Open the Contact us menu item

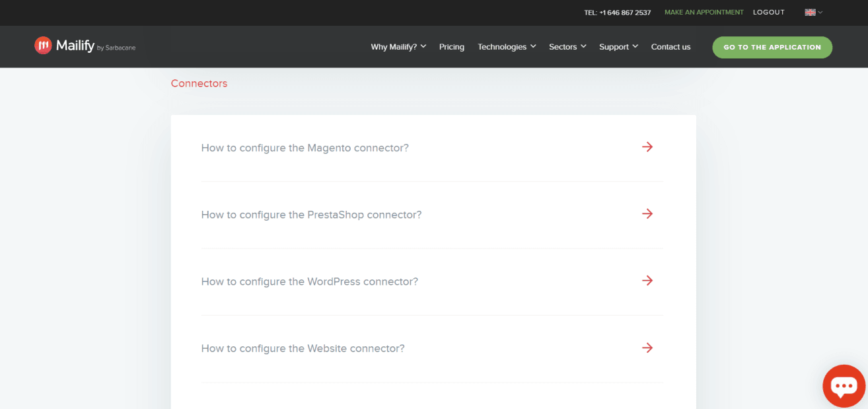(x=670, y=47)
